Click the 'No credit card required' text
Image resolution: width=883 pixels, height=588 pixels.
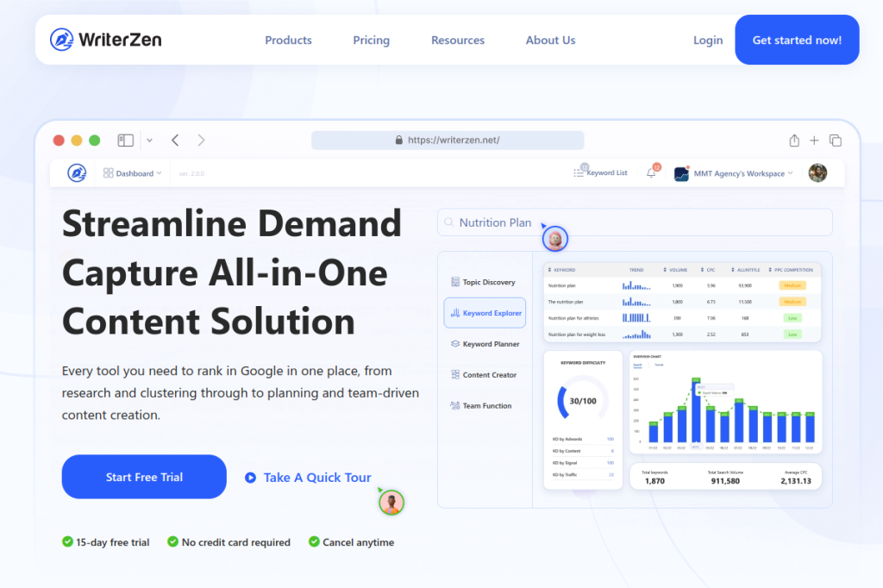236,542
